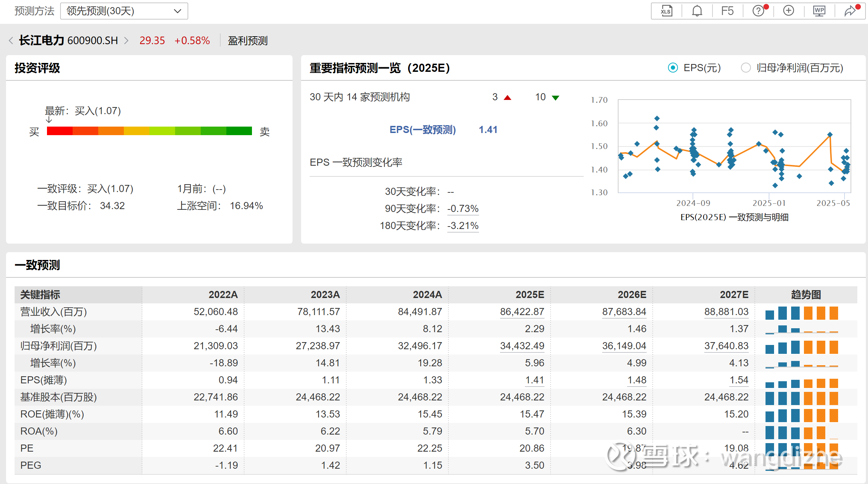This screenshot has height=484, width=868.
Task: Click 2022A 归母净利润 value 21,309.03
Action: [216, 346]
